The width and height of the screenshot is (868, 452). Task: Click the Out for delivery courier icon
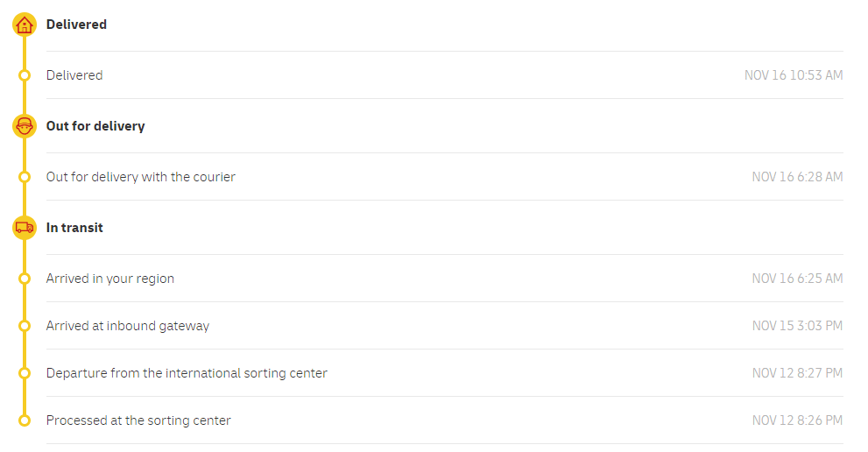point(25,126)
